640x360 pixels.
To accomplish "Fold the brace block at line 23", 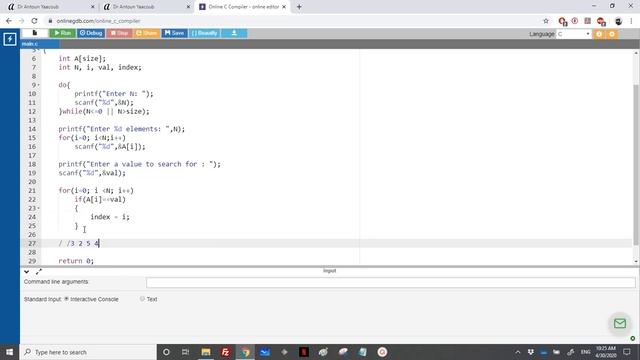I will tap(39, 208).
